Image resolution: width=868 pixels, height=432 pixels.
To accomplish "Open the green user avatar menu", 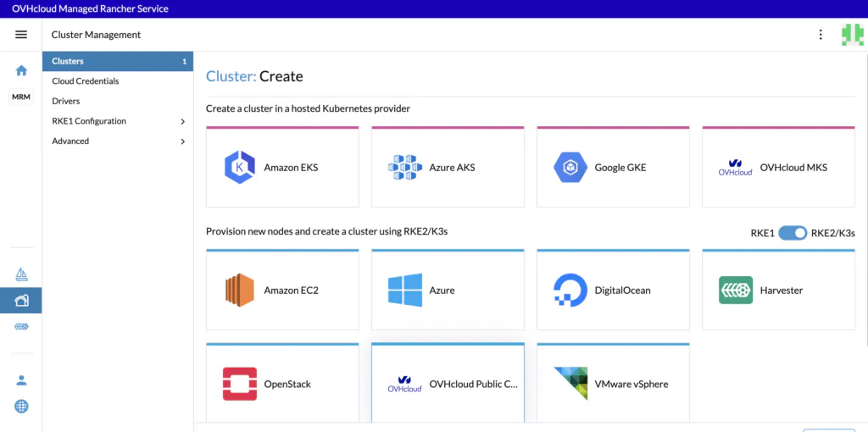I will point(853,34).
